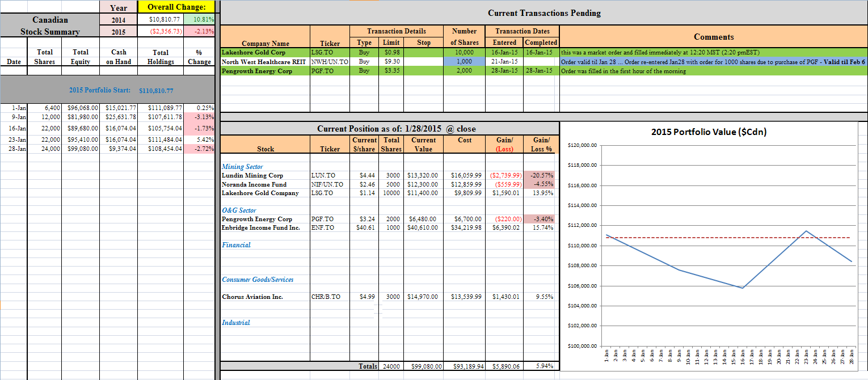
Task: Click the 'Industrial' sector label
Action: pyautogui.click(x=236, y=323)
